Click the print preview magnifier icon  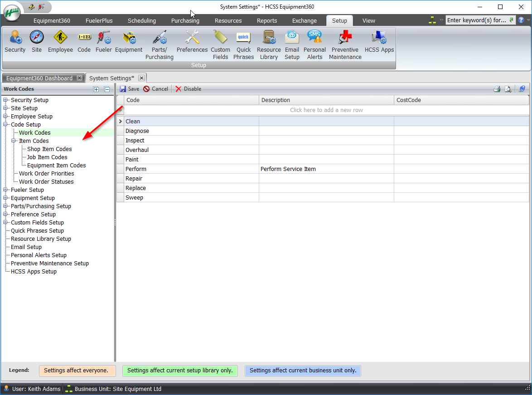(x=508, y=89)
